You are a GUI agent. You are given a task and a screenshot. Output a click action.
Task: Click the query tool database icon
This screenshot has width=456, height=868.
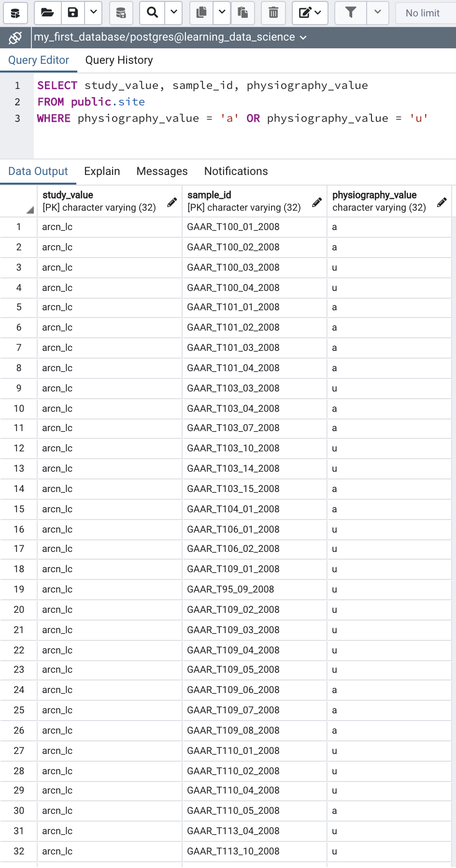[15, 13]
